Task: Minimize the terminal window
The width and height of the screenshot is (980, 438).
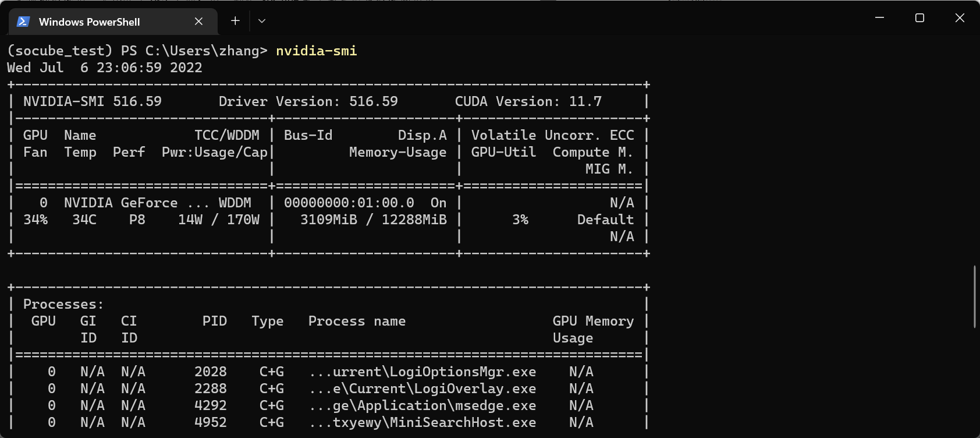Action: (879, 18)
